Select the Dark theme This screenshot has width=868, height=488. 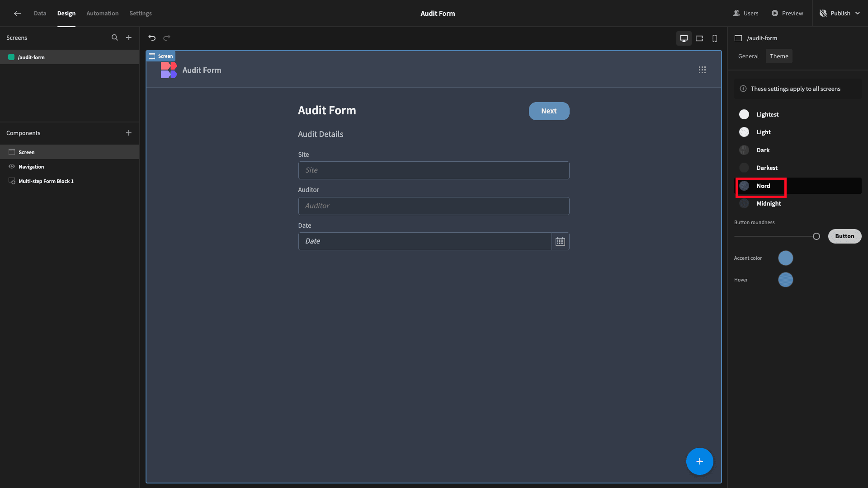point(798,150)
